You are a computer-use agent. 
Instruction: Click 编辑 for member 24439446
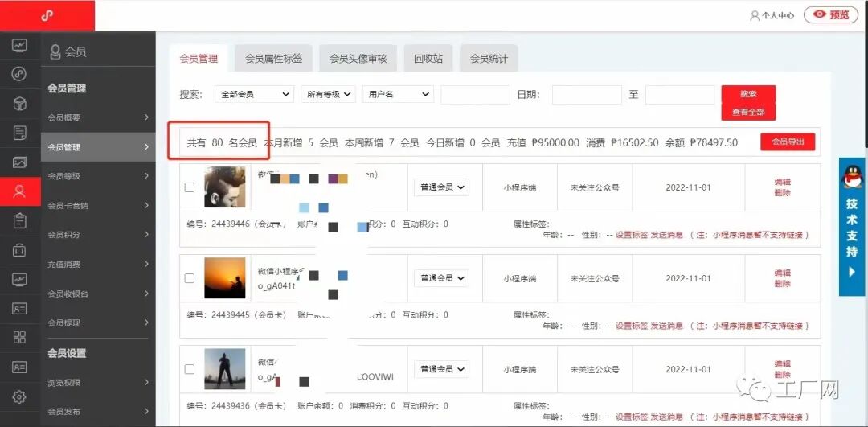783,182
